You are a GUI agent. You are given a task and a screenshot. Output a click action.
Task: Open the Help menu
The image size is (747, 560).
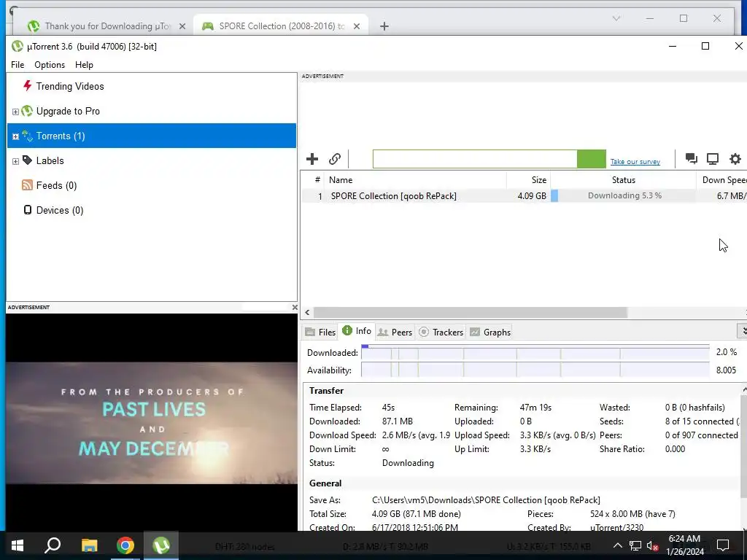coord(84,65)
